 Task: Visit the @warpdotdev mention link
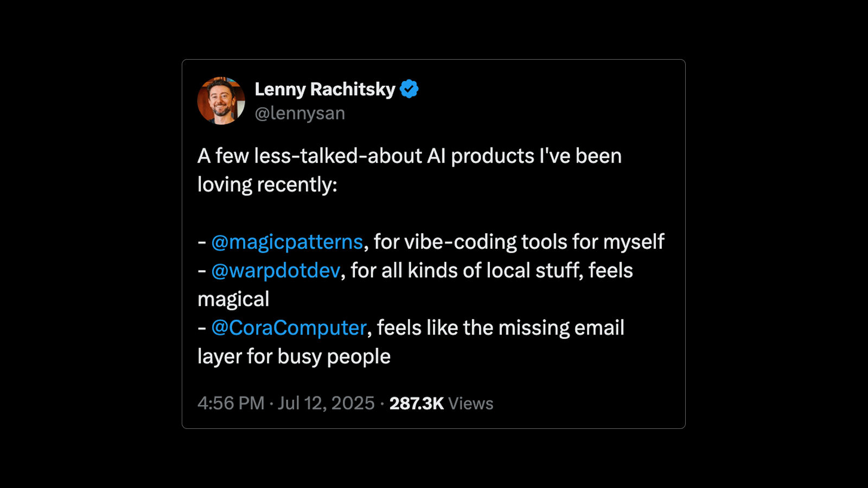pos(276,271)
